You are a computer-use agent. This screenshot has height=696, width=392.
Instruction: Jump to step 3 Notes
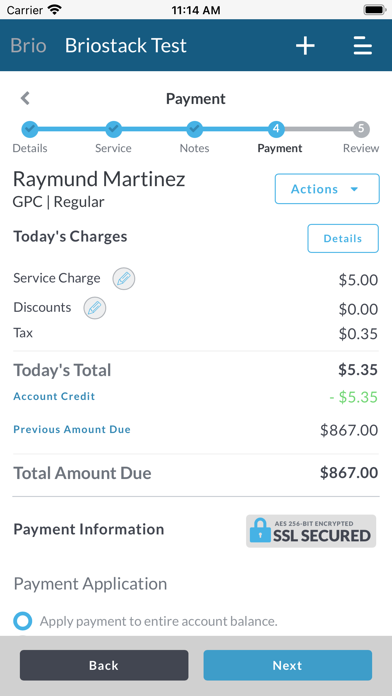pos(194,129)
